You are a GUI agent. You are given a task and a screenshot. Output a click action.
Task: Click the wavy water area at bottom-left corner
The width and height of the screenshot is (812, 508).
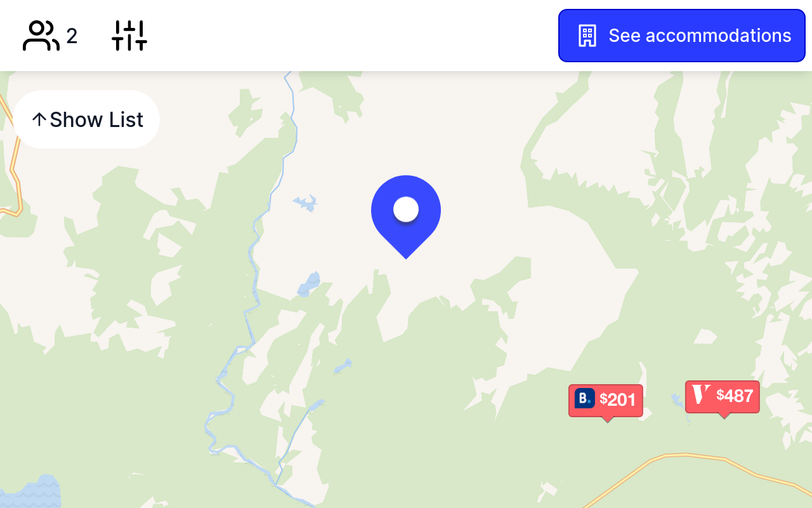[30, 492]
